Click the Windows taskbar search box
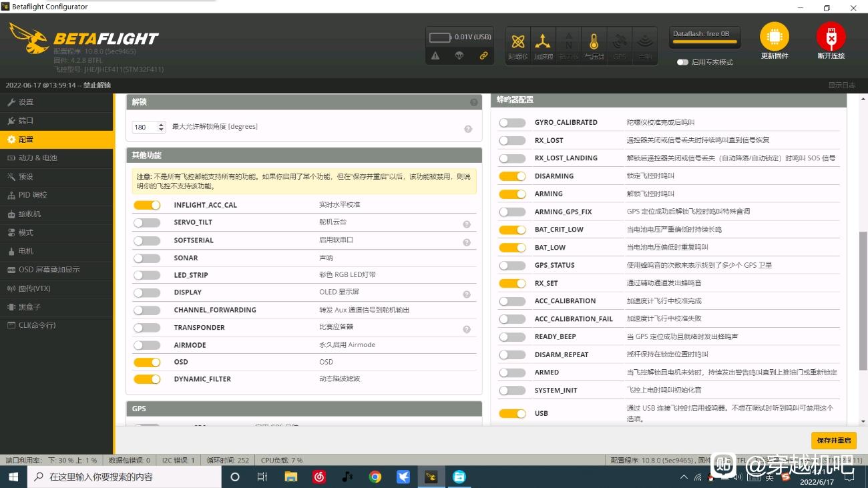 124,477
